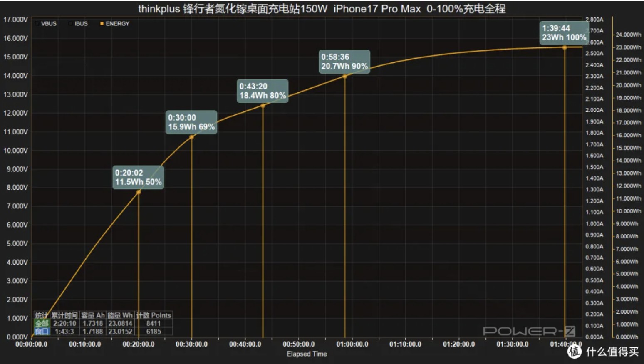Click the curve marker dot at 90% charge
The image size is (644, 364).
[345, 76]
